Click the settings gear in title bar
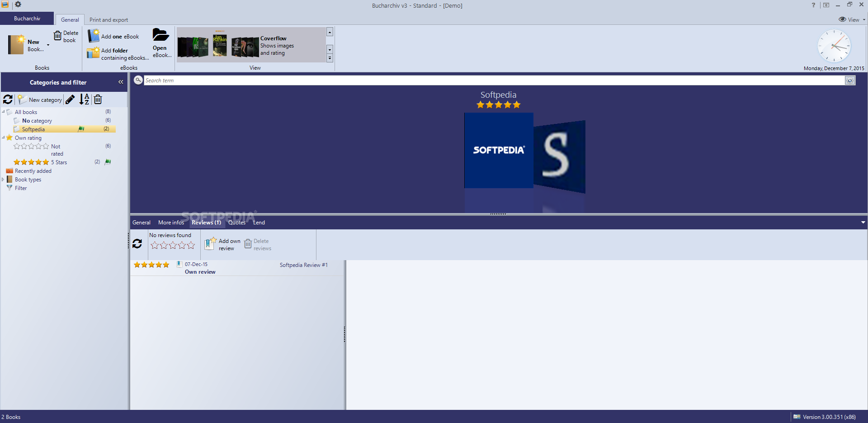This screenshot has width=868, height=423. click(x=18, y=5)
